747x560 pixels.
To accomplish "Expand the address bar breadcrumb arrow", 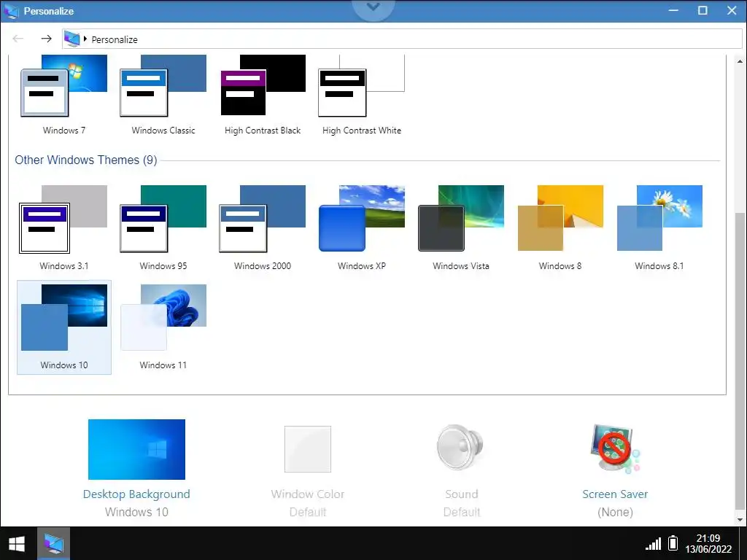I will tap(85, 39).
